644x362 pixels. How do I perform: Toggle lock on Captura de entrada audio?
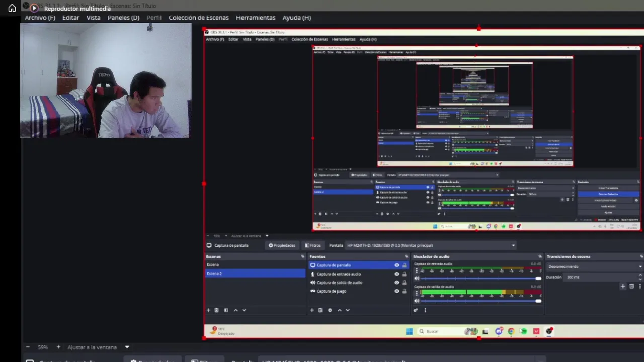click(404, 274)
